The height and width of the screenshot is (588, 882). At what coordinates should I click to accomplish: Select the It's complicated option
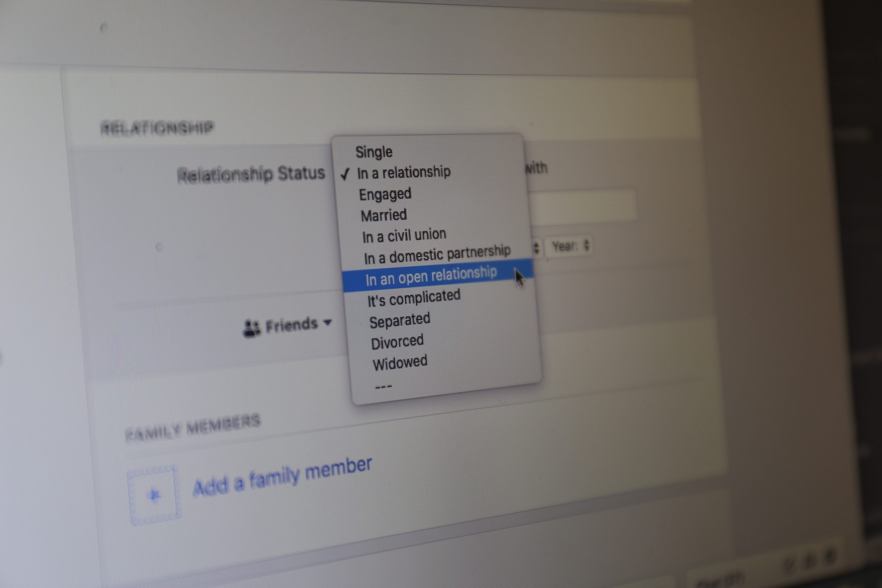pyautogui.click(x=414, y=298)
